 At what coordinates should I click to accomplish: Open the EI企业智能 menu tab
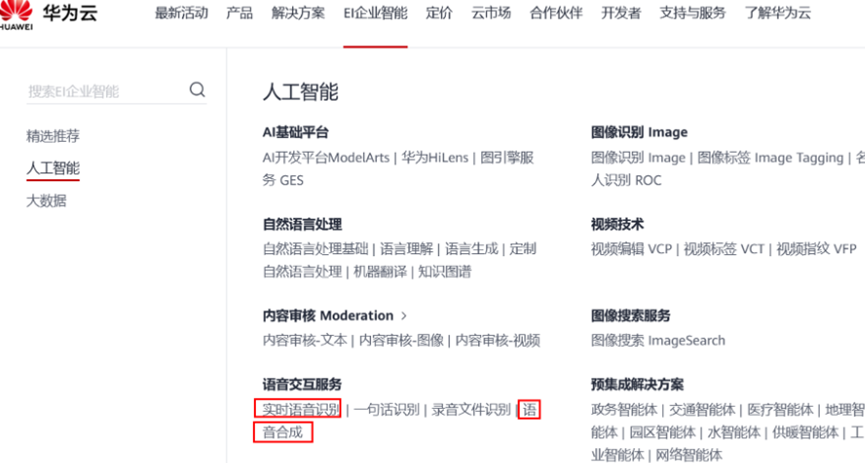(x=375, y=14)
